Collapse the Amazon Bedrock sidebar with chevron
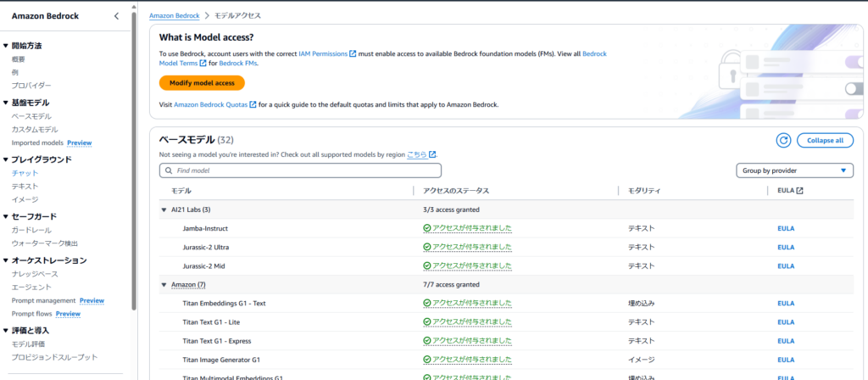 coord(116,16)
